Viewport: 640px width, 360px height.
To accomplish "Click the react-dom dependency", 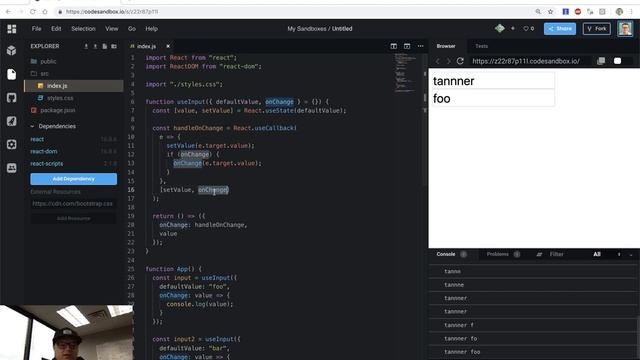I will tap(73, 151).
